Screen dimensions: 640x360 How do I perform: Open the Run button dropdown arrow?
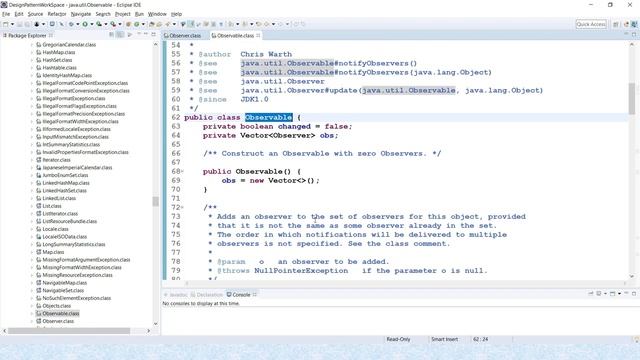(91, 24)
